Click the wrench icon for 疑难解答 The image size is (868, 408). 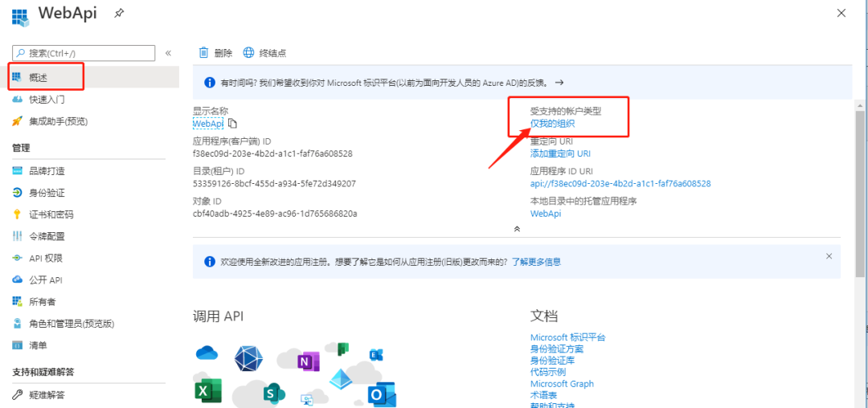(x=17, y=394)
